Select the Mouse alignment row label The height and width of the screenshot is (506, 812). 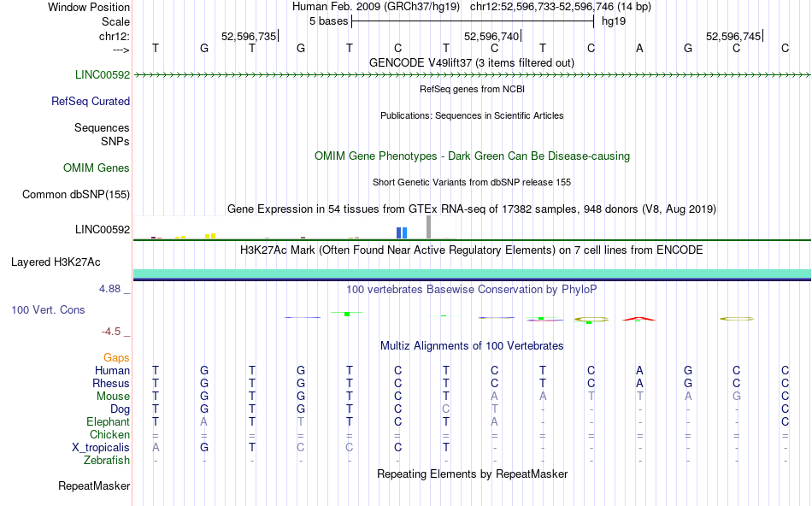(114, 397)
